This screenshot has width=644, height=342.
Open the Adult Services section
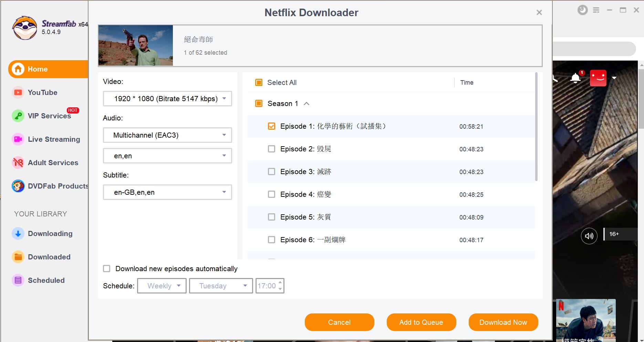[x=18, y=162]
